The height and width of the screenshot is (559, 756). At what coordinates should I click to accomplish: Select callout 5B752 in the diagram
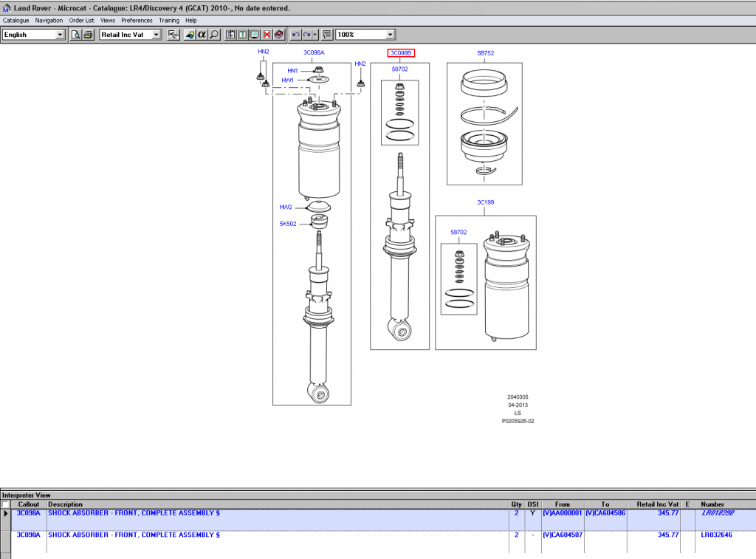(x=486, y=53)
